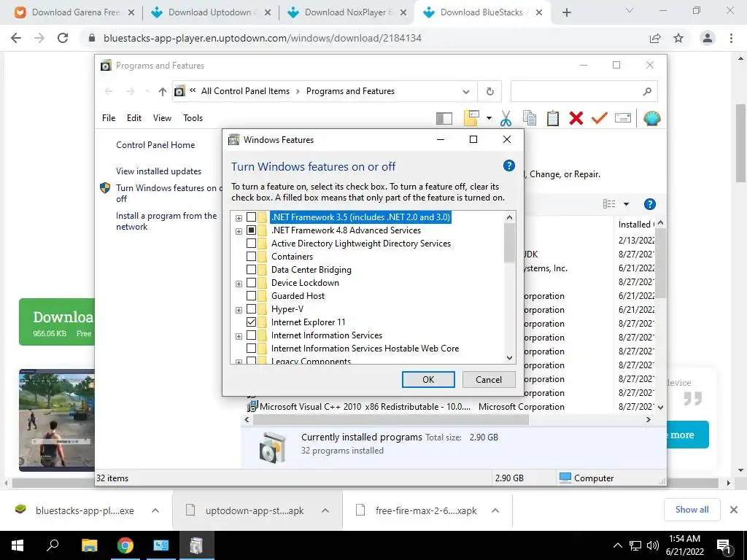This screenshot has height=560, width=747.
Task: Click help icon in Programs and Features list
Action: coord(650,204)
